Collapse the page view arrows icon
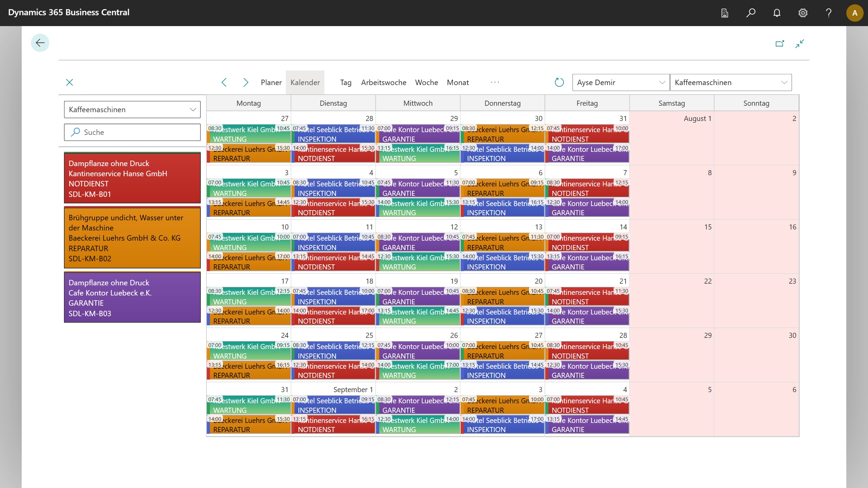The width and height of the screenshot is (868, 488). point(800,43)
